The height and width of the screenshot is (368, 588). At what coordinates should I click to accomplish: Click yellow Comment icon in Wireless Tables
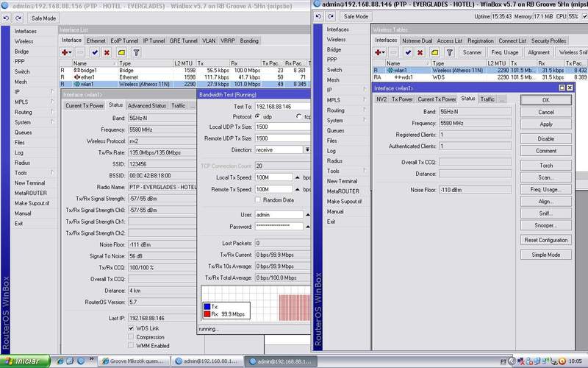point(434,52)
